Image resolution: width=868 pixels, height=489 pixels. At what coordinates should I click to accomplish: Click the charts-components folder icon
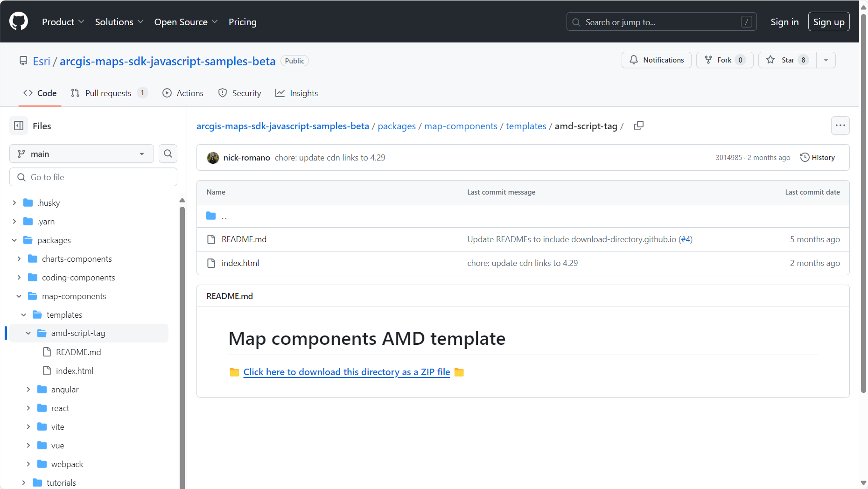33,258
